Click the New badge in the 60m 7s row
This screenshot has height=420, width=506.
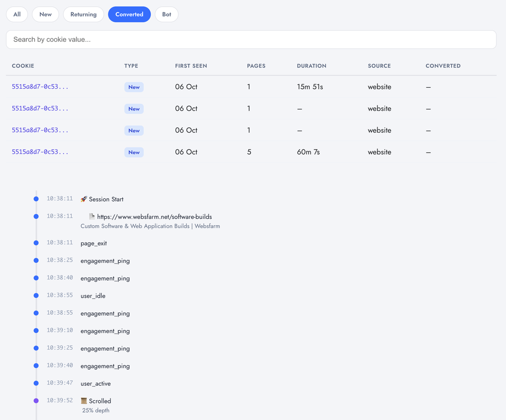click(134, 152)
